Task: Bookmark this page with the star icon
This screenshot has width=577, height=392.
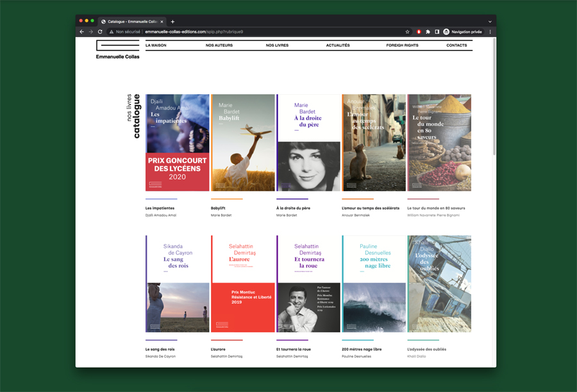Action: click(x=407, y=31)
